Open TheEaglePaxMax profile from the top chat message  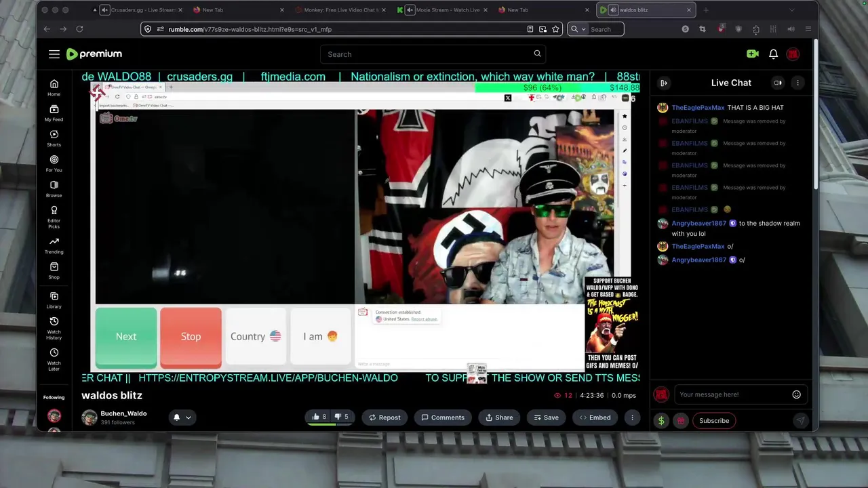[698, 108]
